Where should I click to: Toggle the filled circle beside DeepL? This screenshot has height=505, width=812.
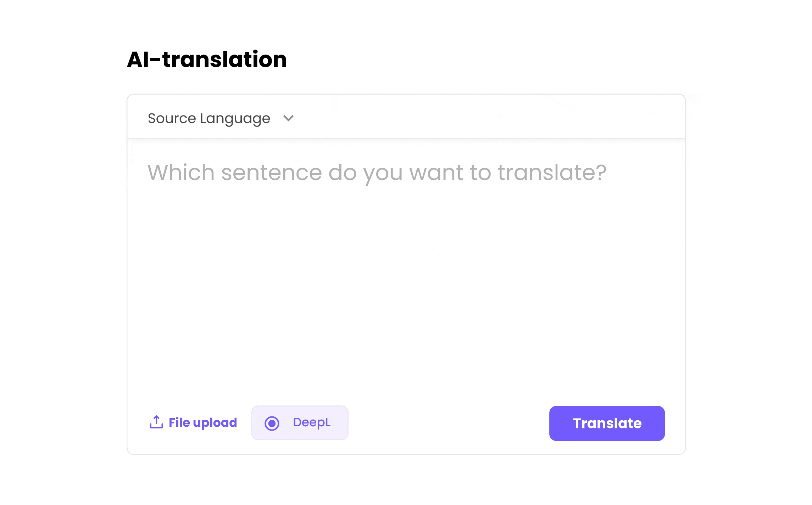click(272, 423)
